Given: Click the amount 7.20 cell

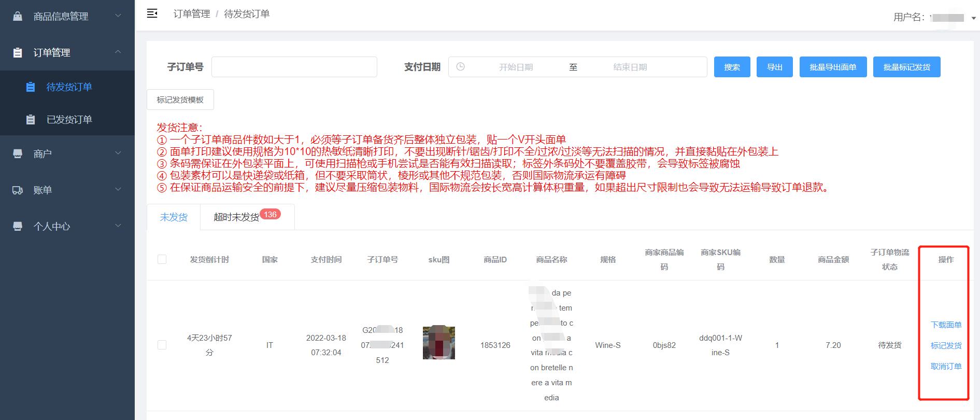Looking at the screenshot, I should 833,345.
